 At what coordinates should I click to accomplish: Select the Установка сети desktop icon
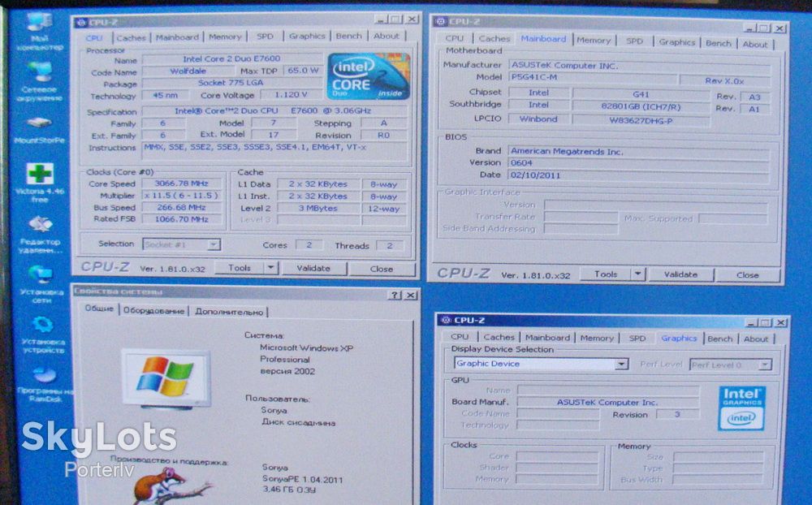click(x=41, y=284)
